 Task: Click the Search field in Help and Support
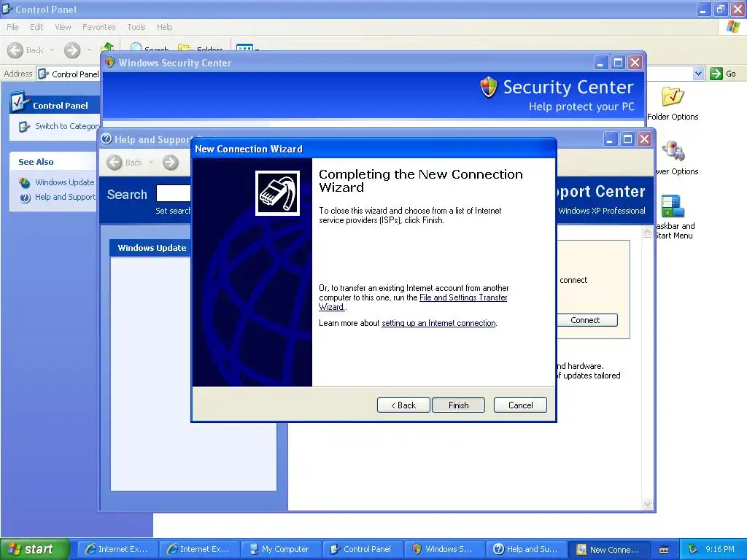click(x=174, y=193)
